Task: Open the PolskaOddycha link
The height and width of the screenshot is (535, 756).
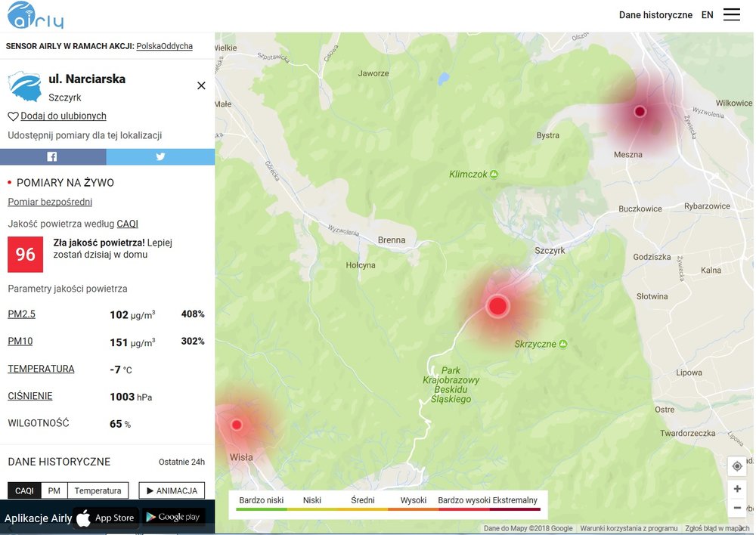Action: [164, 46]
